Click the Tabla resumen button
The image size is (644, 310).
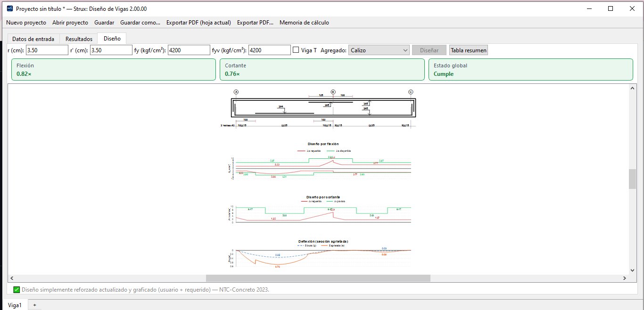click(x=468, y=50)
